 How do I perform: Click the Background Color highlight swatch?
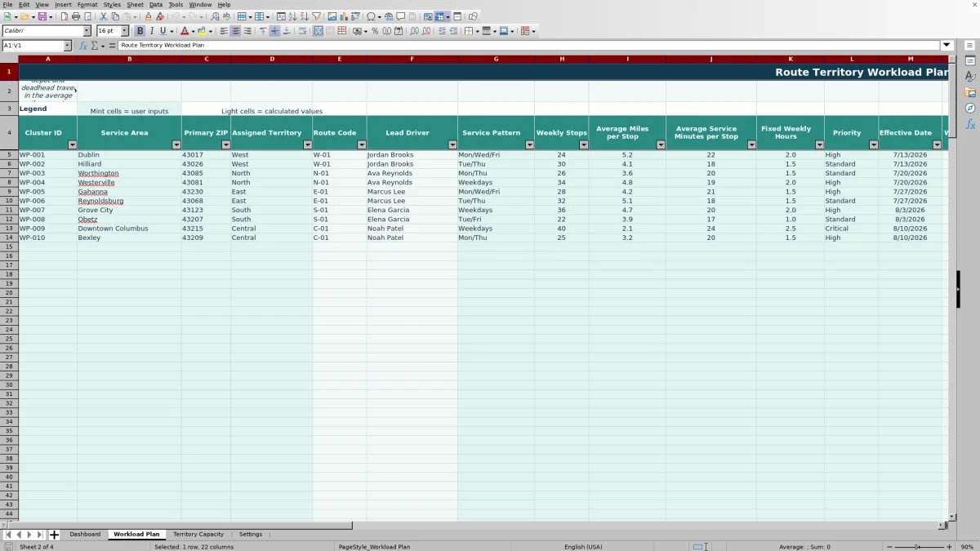201,31
